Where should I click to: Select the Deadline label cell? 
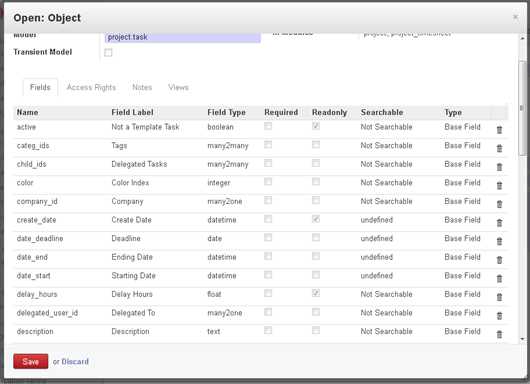coord(126,239)
